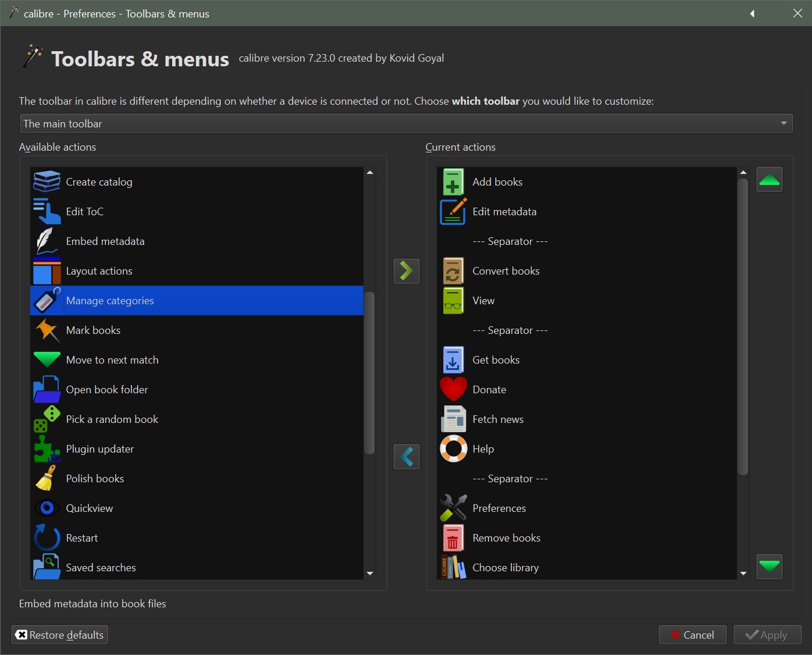Select 'Preferences' text in Current actions
The image size is (812, 655).
[499, 508]
